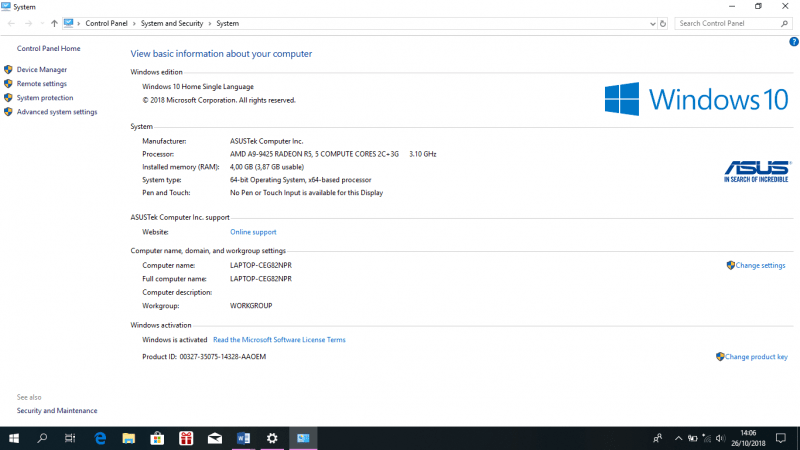Open File Explorer from taskbar

point(129,438)
